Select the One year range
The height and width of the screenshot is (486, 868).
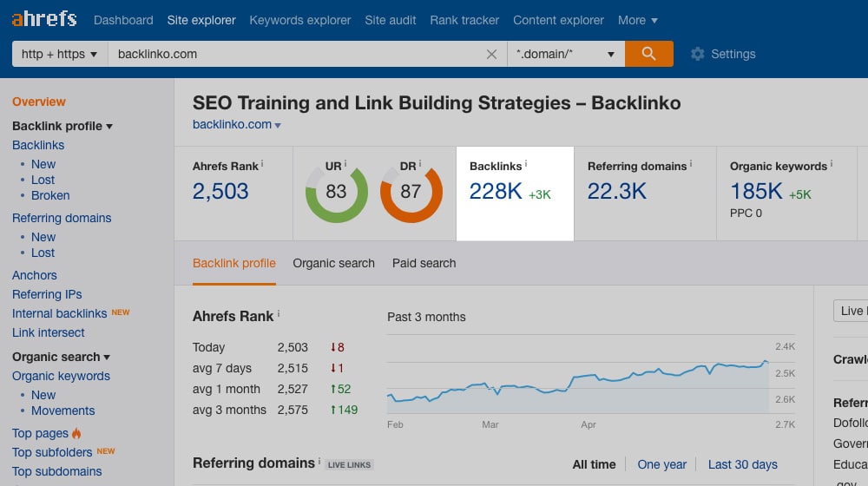click(x=661, y=464)
